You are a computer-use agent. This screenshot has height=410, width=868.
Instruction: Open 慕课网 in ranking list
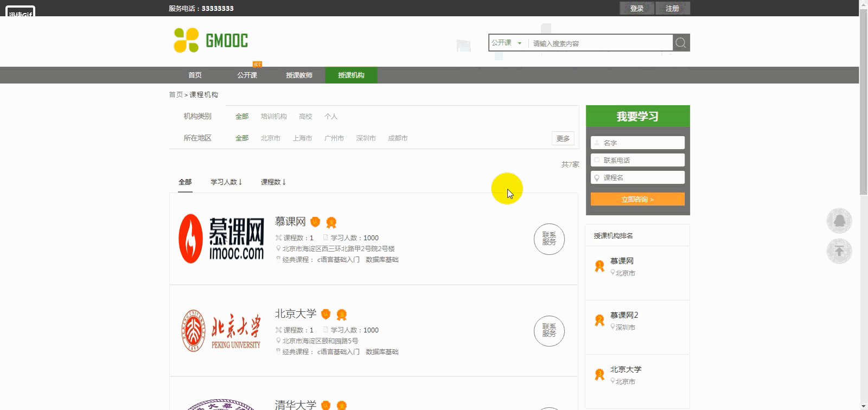pos(622,261)
